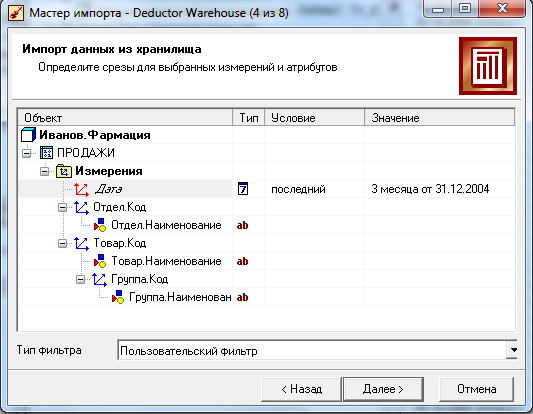Viewport: 533px width, 414px height.
Task: Collapse the Измерения node
Action: [x=45, y=171]
